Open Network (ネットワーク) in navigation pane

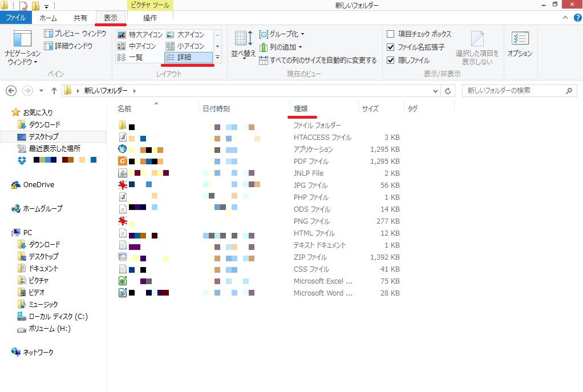[x=33, y=352]
